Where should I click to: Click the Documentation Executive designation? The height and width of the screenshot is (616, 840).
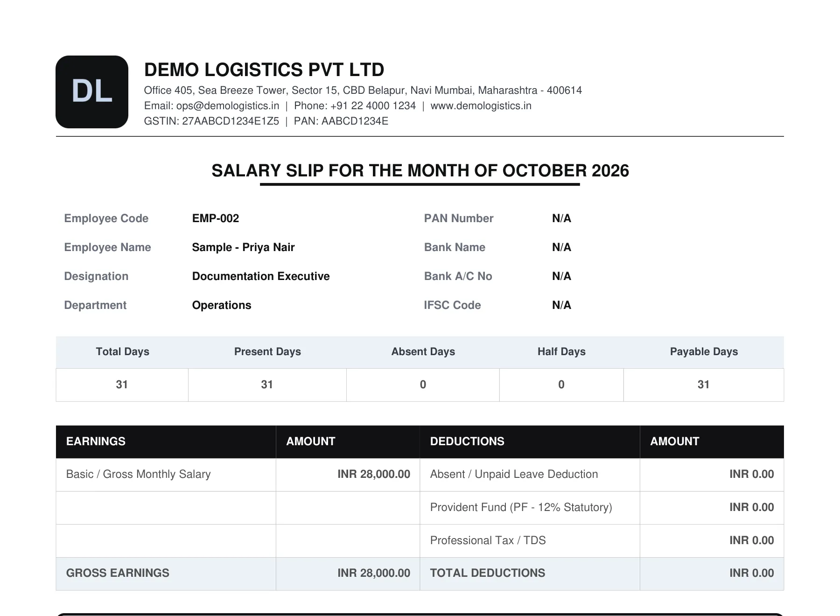[261, 276]
